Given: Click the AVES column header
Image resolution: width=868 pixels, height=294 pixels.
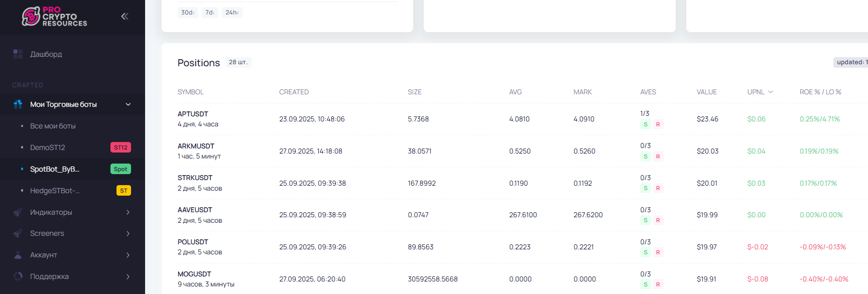Looking at the screenshot, I should coord(648,92).
